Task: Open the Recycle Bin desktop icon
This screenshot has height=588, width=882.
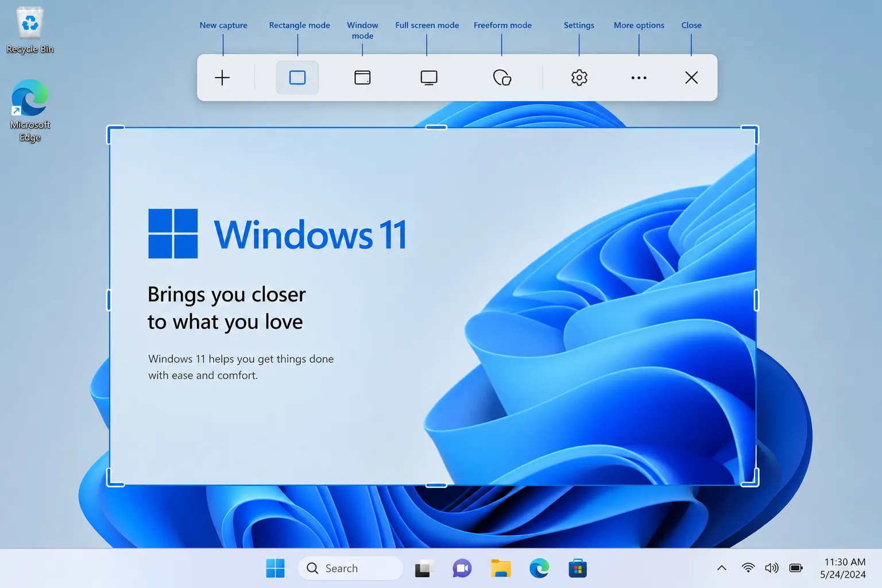Action: click(x=30, y=30)
